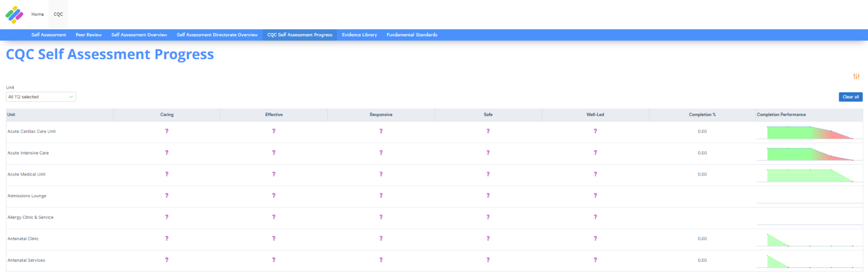
Task: Click Well-Led question mark for Acute Cardiac Care Unit
Action: pos(595,131)
